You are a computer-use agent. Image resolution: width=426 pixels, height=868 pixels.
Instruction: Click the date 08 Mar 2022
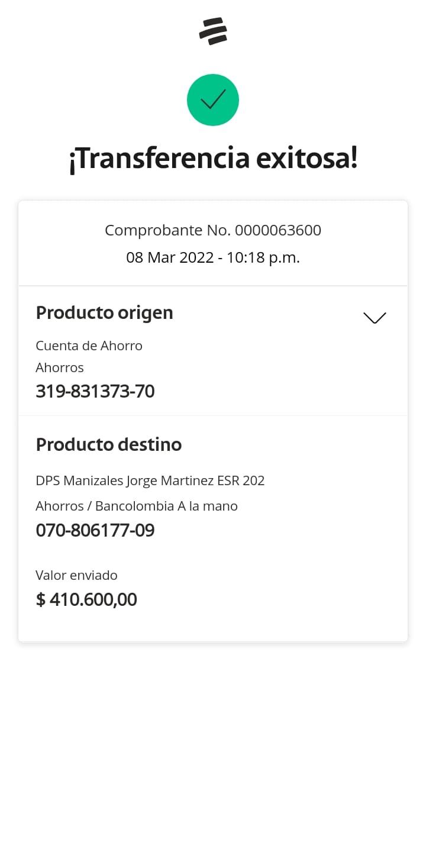tap(170, 258)
